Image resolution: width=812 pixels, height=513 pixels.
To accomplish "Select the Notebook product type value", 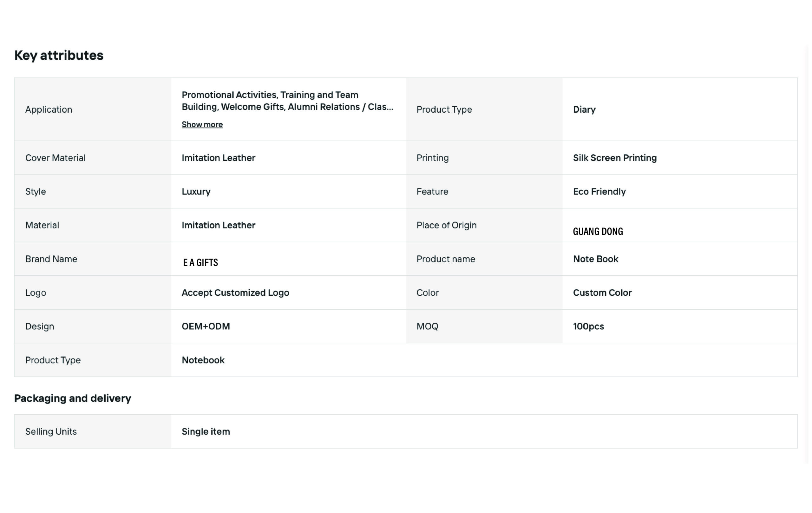I will coord(203,360).
